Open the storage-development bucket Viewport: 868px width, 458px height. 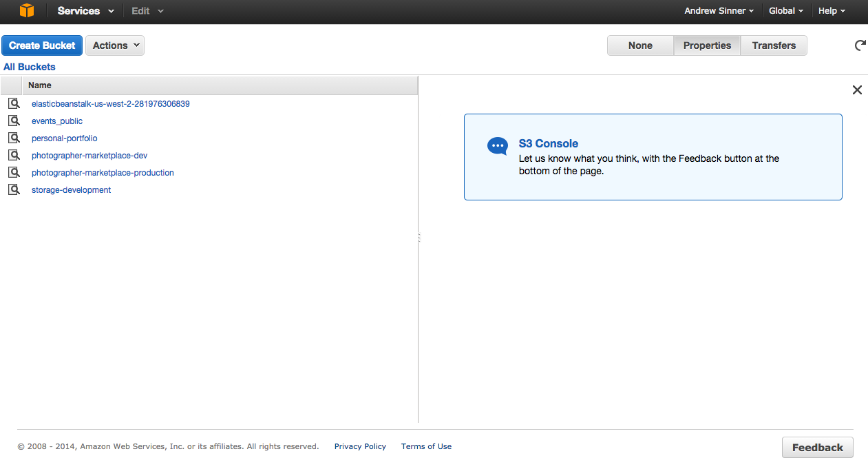pyautogui.click(x=71, y=190)
